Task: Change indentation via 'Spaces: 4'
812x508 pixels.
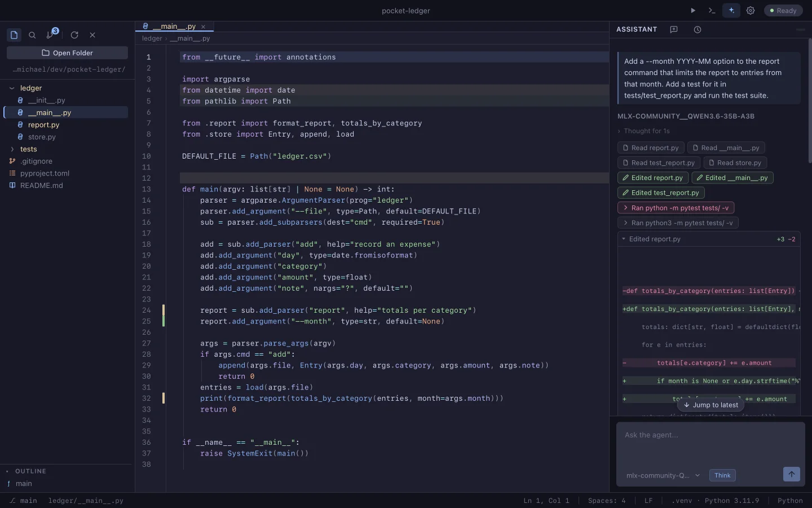Action: (607, 501)
